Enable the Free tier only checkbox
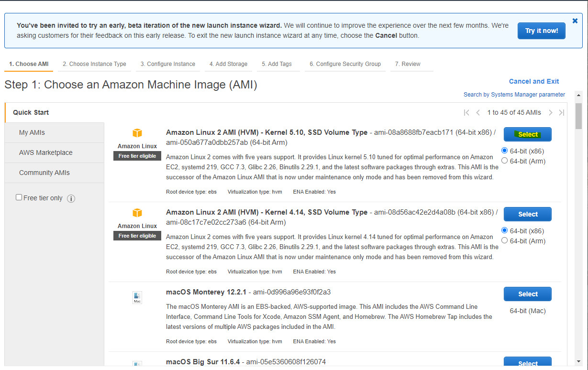 [19, 196]
